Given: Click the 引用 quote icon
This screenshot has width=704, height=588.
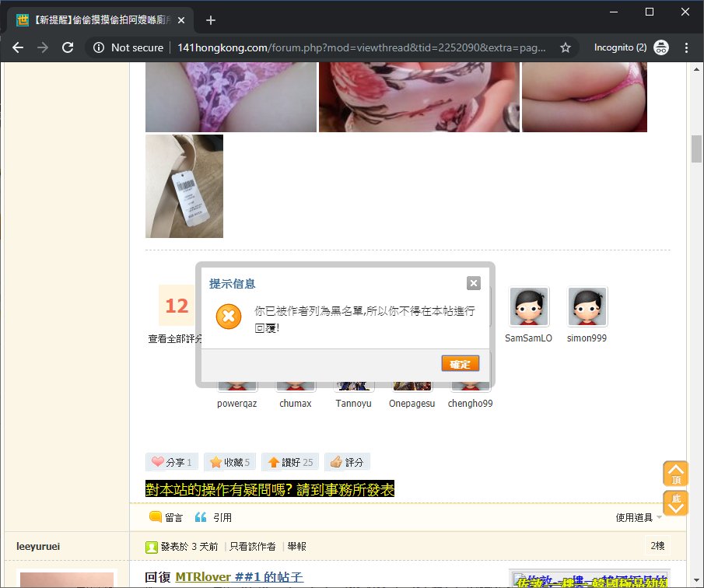Looking at the screenshot, I should coord(201,517).
